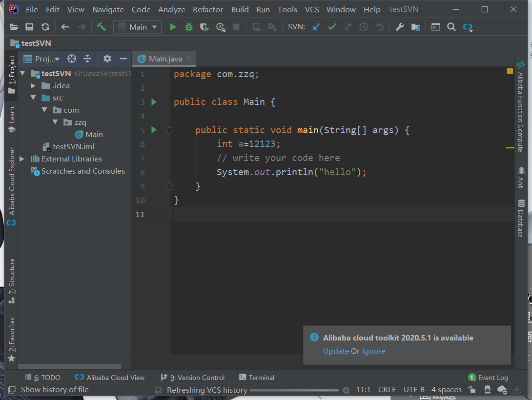The image size is (532, 400).
Task: Hide the Project panel with minus icon
Action: tap(123, 59)
